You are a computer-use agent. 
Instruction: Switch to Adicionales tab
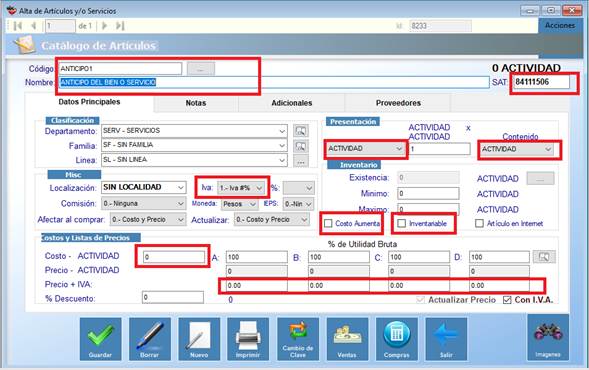pyautogui.click(x=291, y=103)
